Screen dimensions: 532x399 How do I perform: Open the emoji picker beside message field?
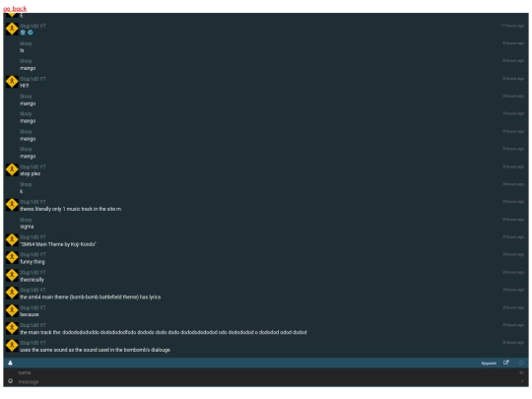pyautogui.click(x=10, y=381)
